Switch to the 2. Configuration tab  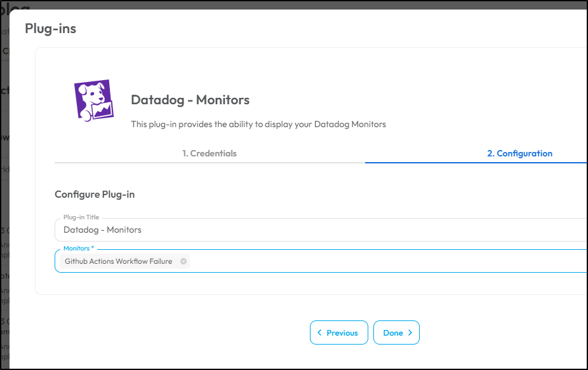coord(519,153)
